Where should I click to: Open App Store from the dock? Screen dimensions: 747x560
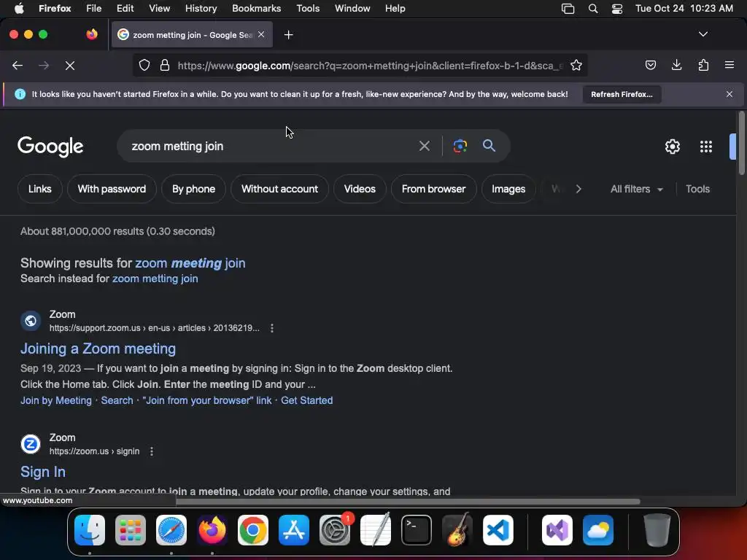pyautogui.click(x=294, y=530)
